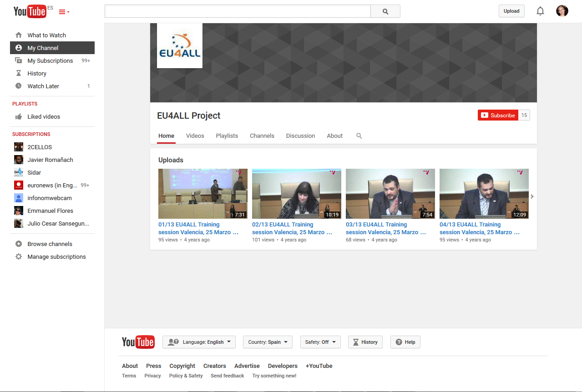Open the Sidar channel avatar
The image size is (582, 392).
(x=19, y=172)
